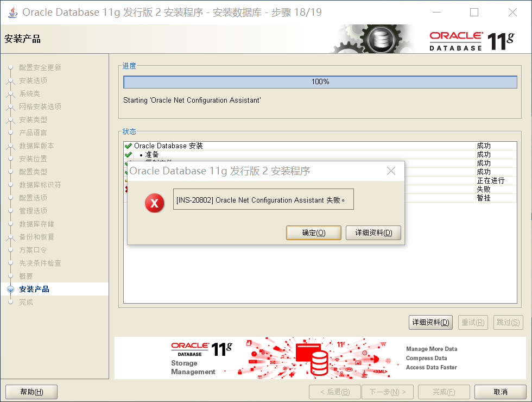Select the 安装位置 step in sidebar
The image size is (532, 402).
(33, 159)
